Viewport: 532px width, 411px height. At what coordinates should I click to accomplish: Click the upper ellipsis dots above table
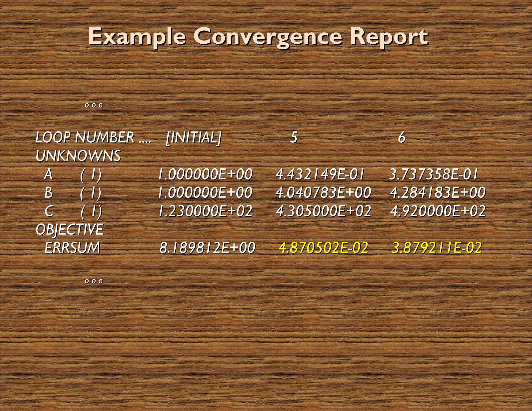click(94, 105)
